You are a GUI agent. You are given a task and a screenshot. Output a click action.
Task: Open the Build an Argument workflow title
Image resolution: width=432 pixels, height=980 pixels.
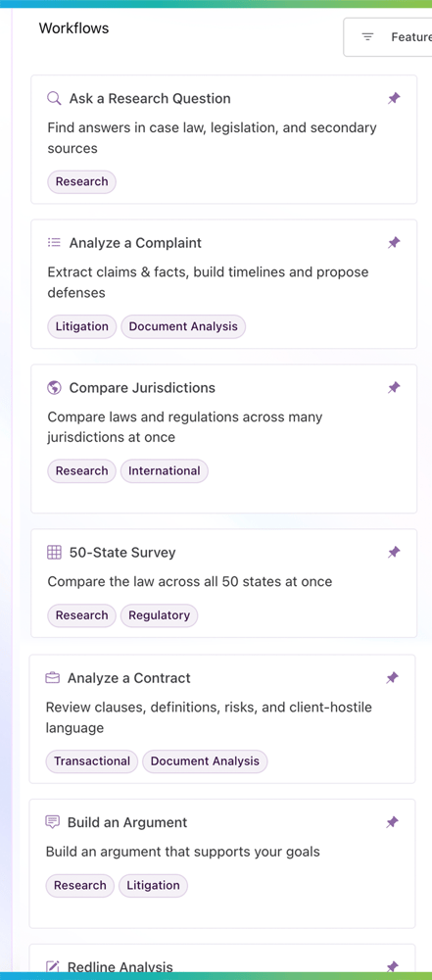click(127, 822)
